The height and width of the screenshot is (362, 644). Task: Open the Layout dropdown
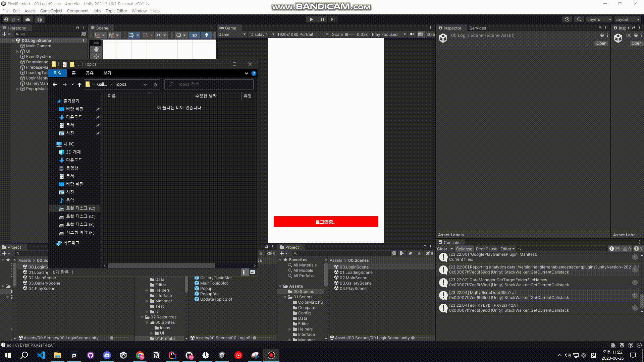tap(627, 19)
